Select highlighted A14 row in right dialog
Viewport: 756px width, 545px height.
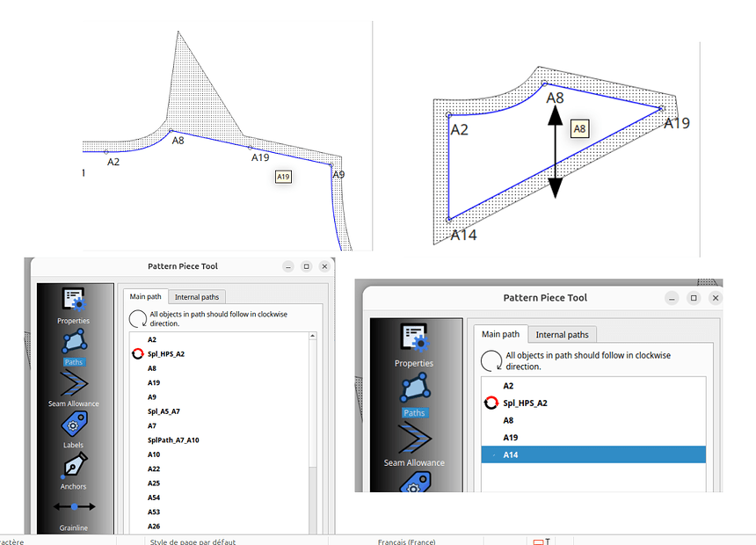(593, 454)
